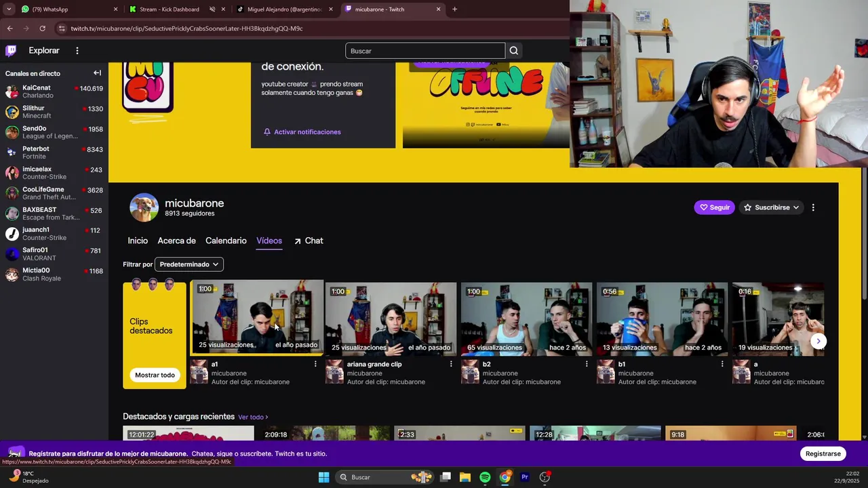868x488 pixels.
Task: Reload page with browser refresh icon
Action: click(42, 28)
